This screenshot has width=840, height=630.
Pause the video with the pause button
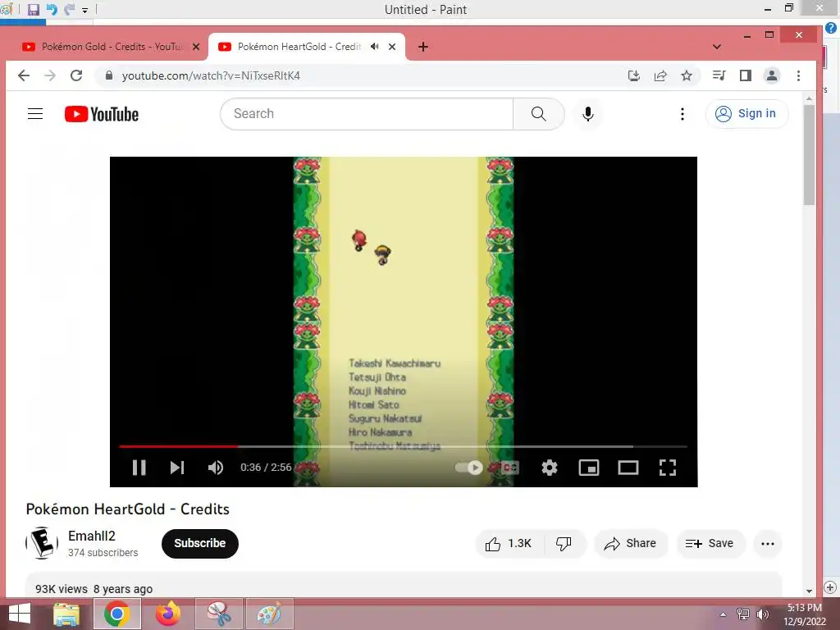139,467
